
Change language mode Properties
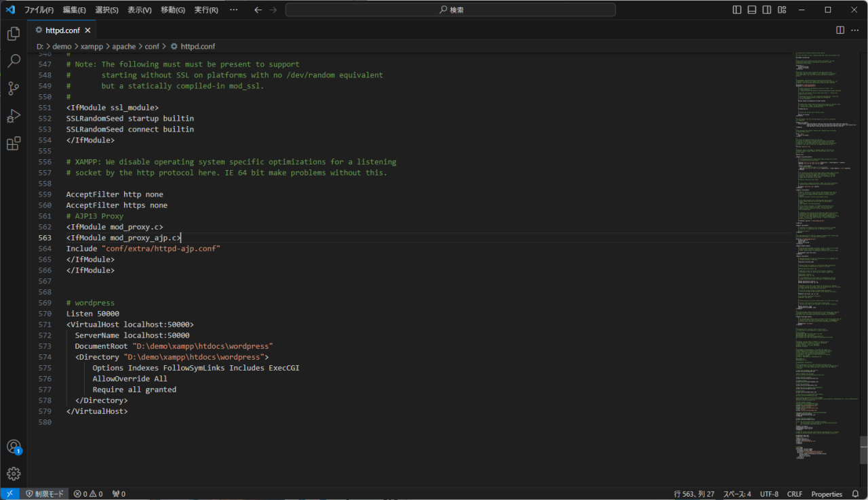pos(827,494)
